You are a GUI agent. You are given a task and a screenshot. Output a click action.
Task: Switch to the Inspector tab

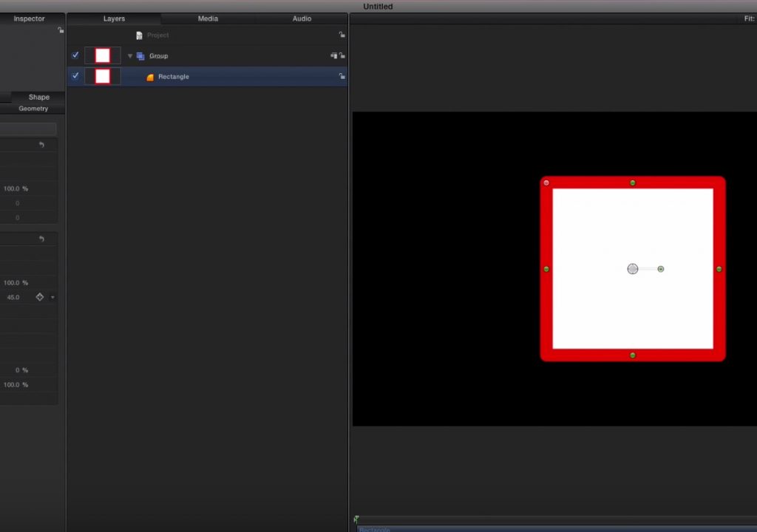tap(29, 18)
